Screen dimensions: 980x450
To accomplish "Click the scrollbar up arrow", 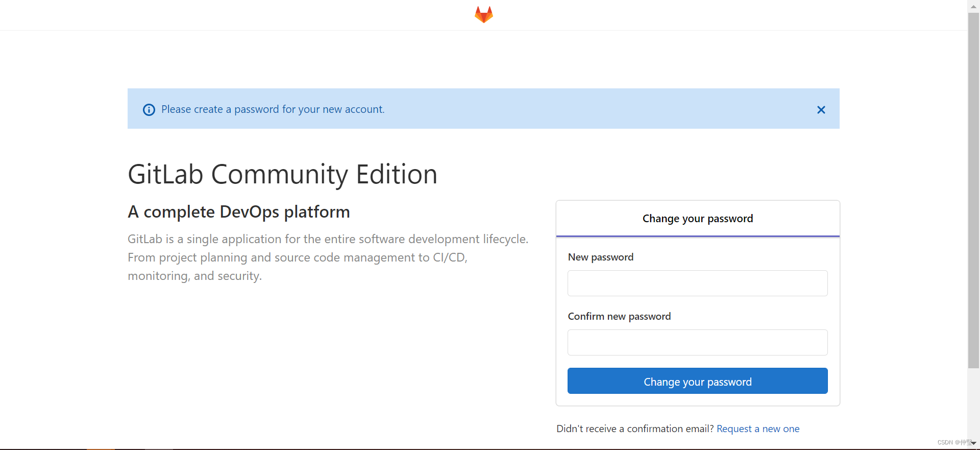I will 973,5.
